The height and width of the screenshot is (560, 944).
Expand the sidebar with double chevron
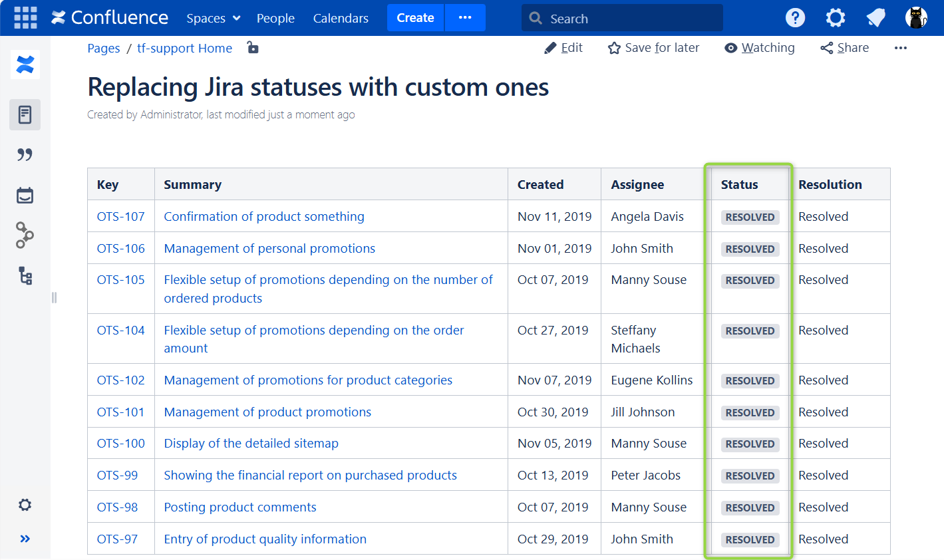pyautogui.click(x=25, y=539)
